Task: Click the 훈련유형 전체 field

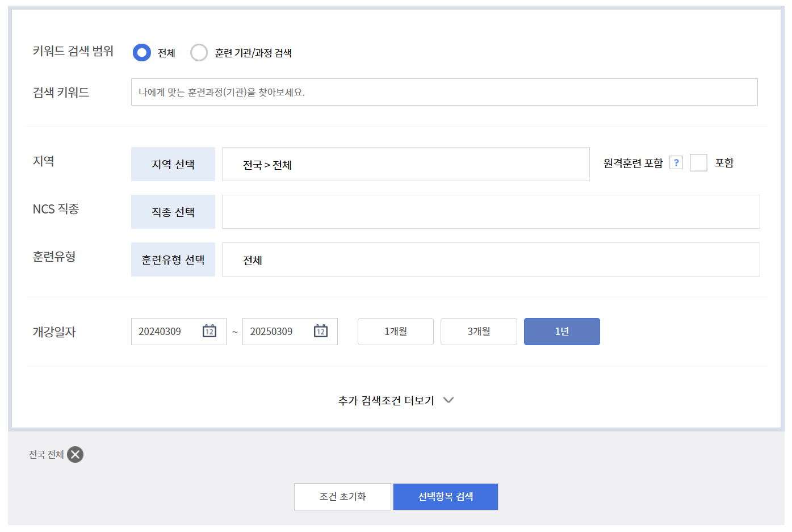Action: click(x=491, y=259)
